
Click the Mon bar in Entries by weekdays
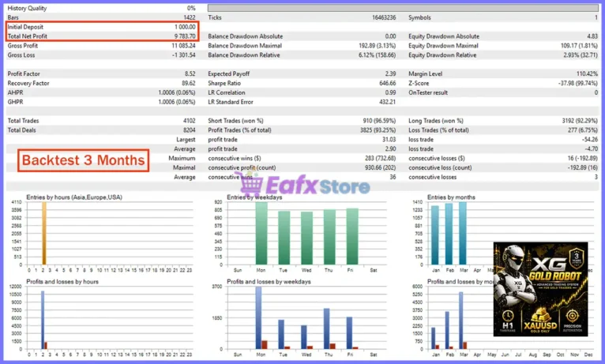point(261,233)
